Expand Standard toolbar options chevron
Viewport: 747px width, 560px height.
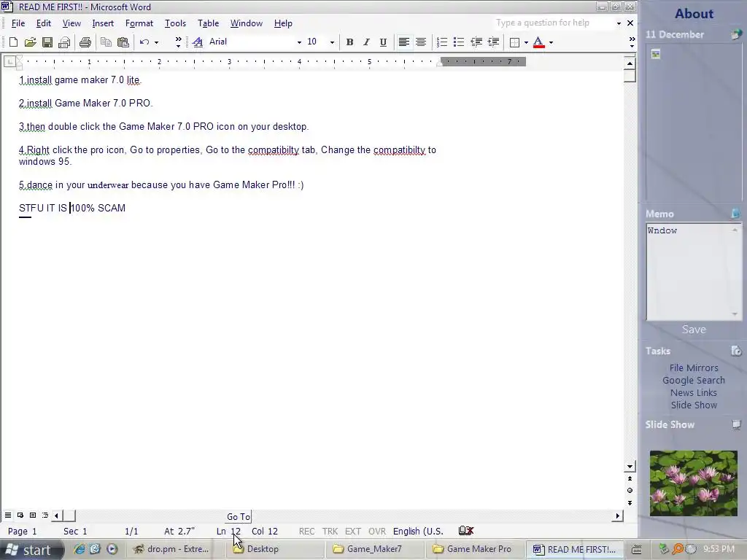point(178,42)
